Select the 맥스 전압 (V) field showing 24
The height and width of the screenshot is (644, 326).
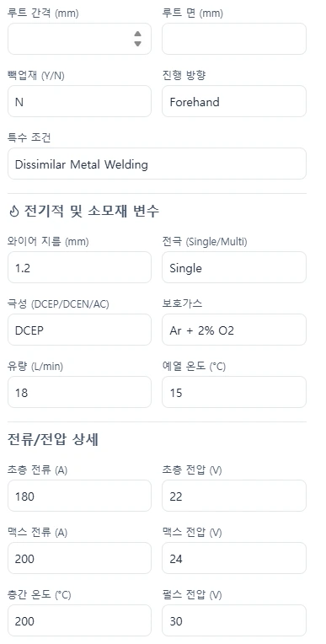click(234, 558)
